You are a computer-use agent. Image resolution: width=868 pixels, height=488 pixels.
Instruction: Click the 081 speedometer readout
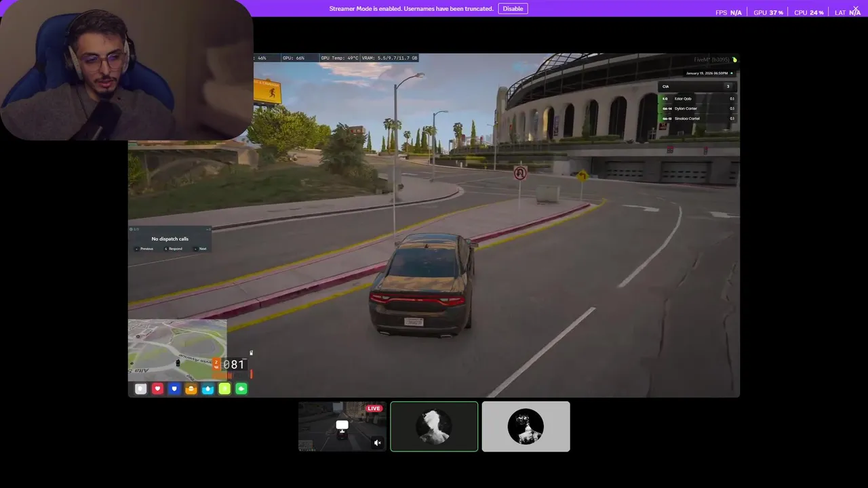tap(234, 365)
